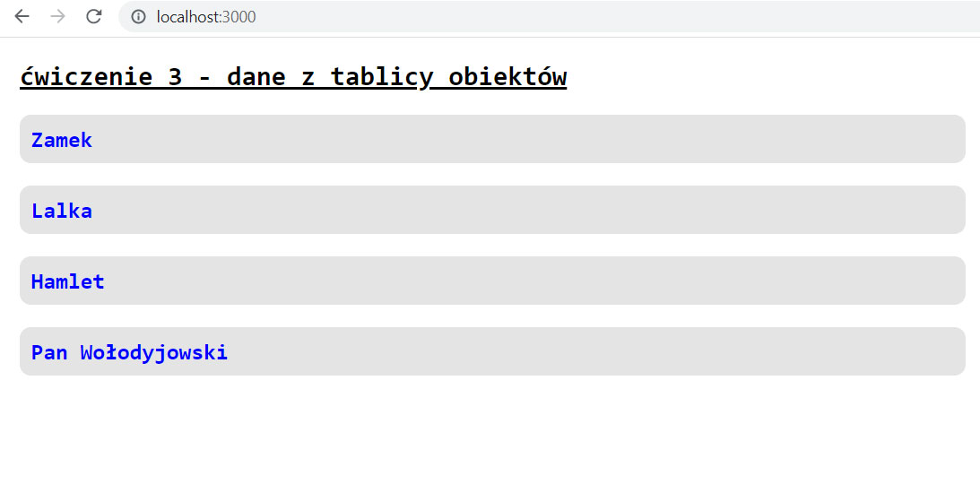Click the word "tablicy" in the heading
This screenshot has width=980, height=484.
coord(381,77)
